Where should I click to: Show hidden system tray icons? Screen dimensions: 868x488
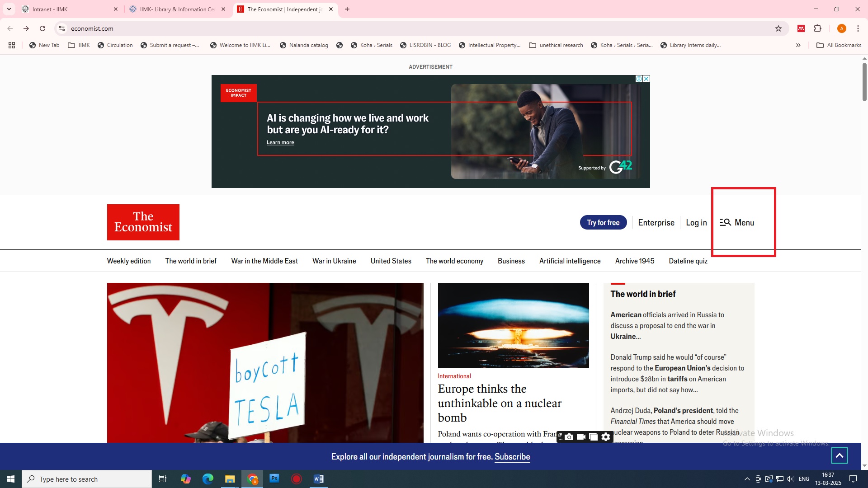pyautogui.click(x=747, y=479)
